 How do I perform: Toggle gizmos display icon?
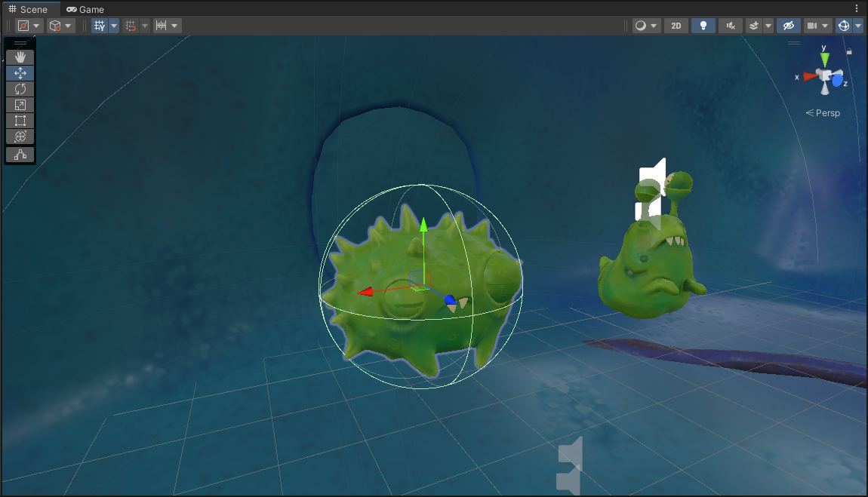pos(844,26)
